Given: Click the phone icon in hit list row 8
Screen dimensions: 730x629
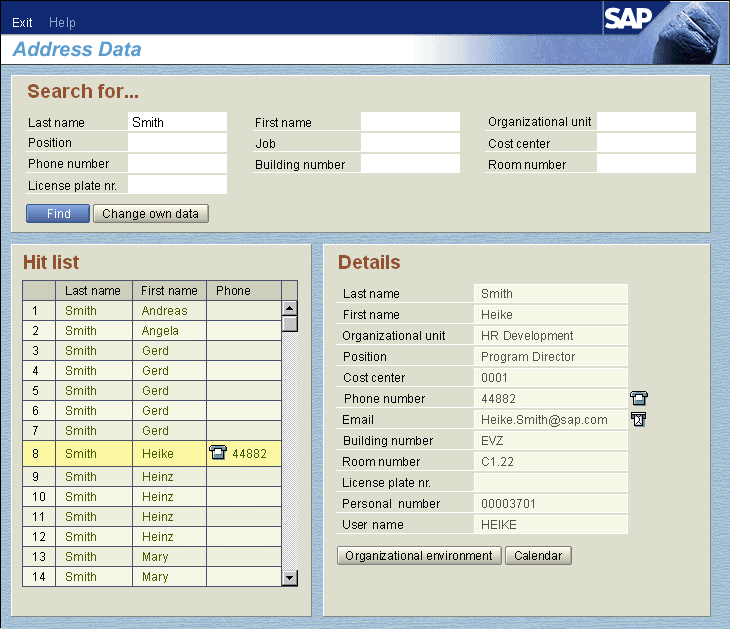Looking at the screenshot, I should [x=217, y=453].
